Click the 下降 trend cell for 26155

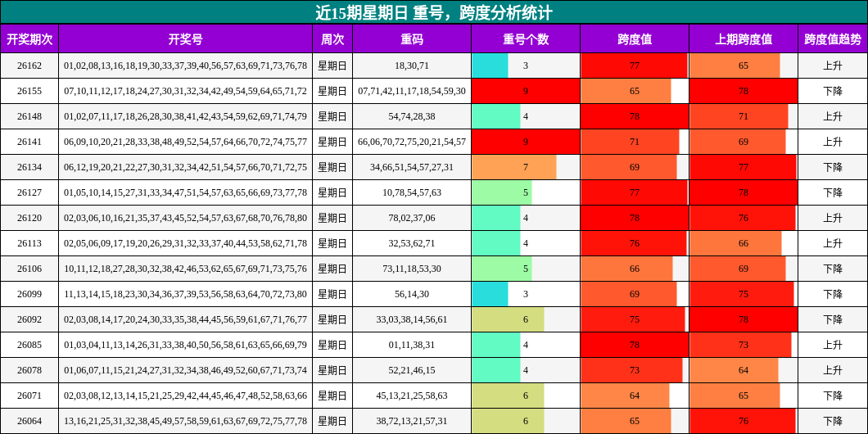[833, 91]
